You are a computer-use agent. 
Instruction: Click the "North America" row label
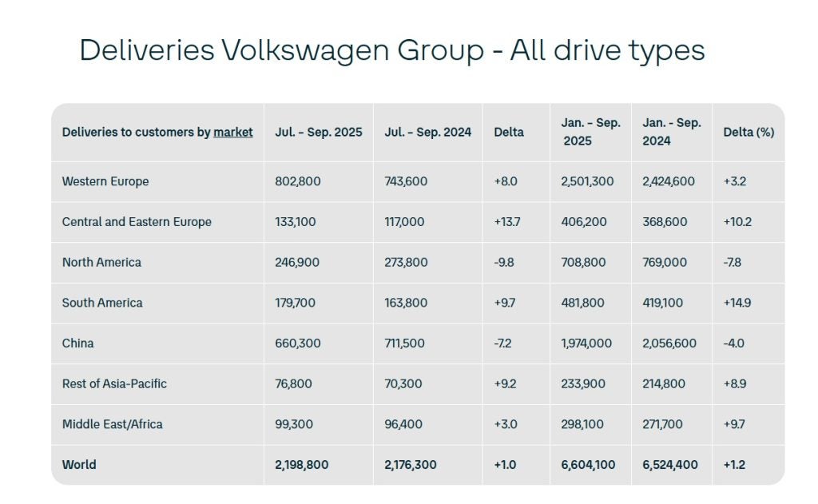pos(101,262)
